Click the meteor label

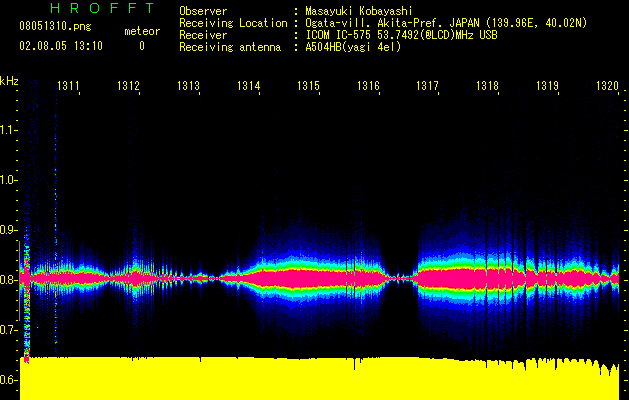pos(142,31)
